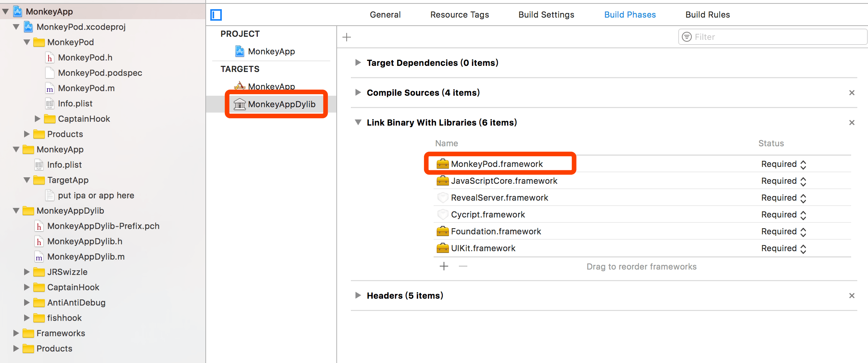Add a new build phase with plus icon
Screen dimensions: 868x363
[347, 37]
